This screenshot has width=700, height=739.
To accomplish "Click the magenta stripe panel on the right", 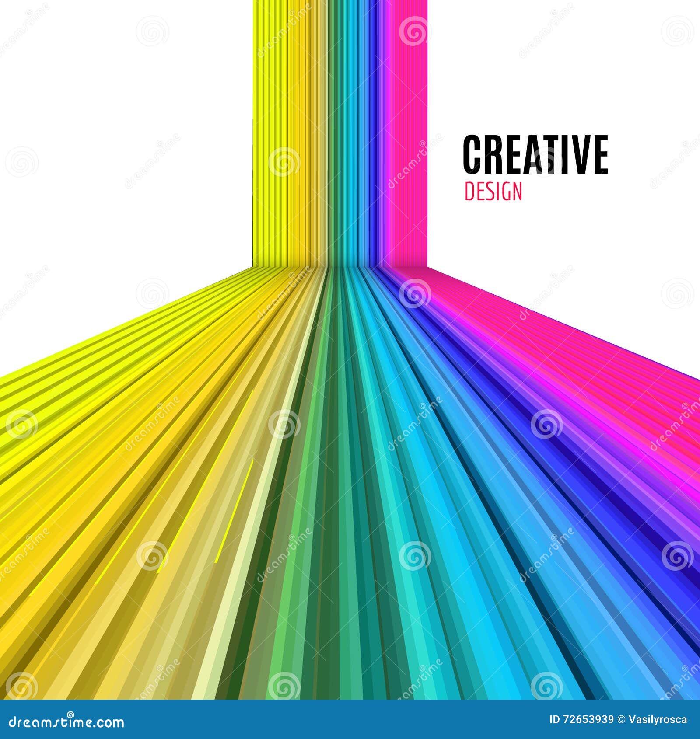I will (x=407, y=131).
